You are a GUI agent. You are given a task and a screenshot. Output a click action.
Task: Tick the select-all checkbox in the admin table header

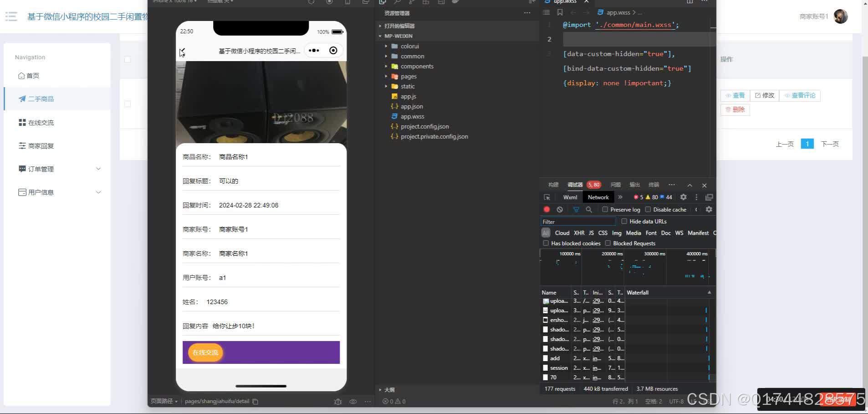coord(128,59)
